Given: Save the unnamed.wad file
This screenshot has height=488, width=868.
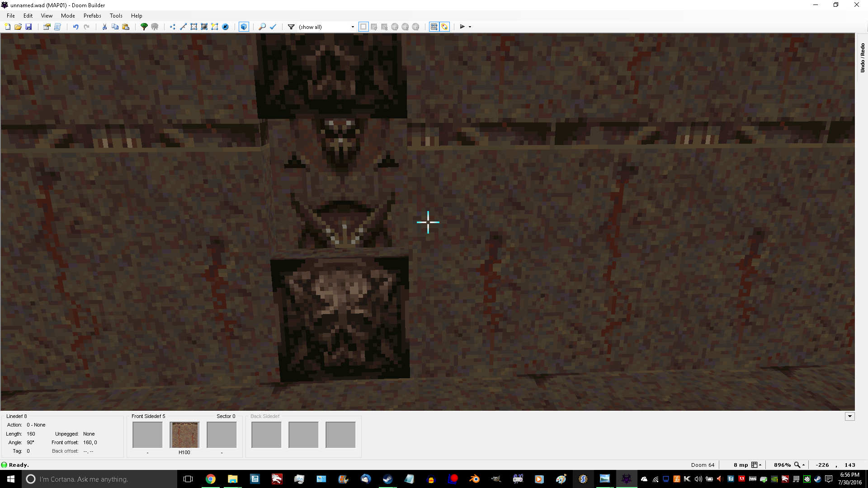Looking at the screenshot, I should point(29,27).
